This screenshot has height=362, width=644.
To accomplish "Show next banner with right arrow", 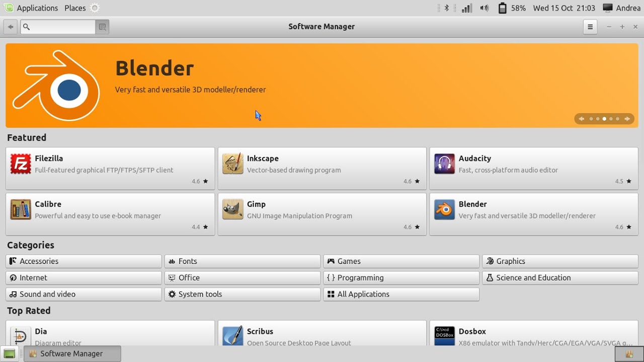I will coord(627,119).
